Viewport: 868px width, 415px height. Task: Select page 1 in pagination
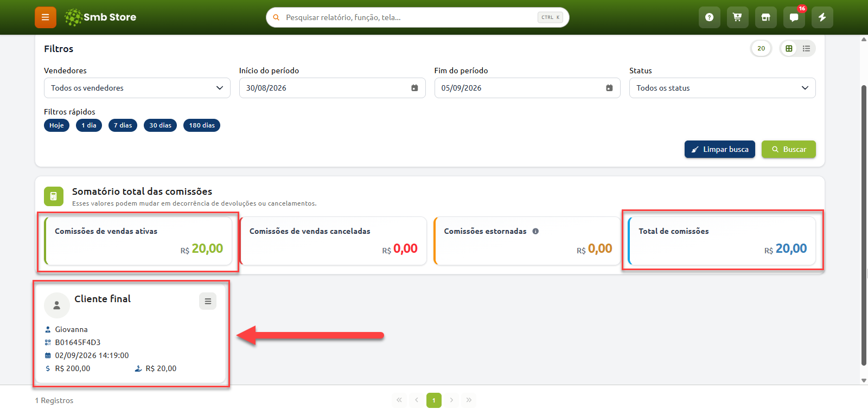tap(434, 400)
